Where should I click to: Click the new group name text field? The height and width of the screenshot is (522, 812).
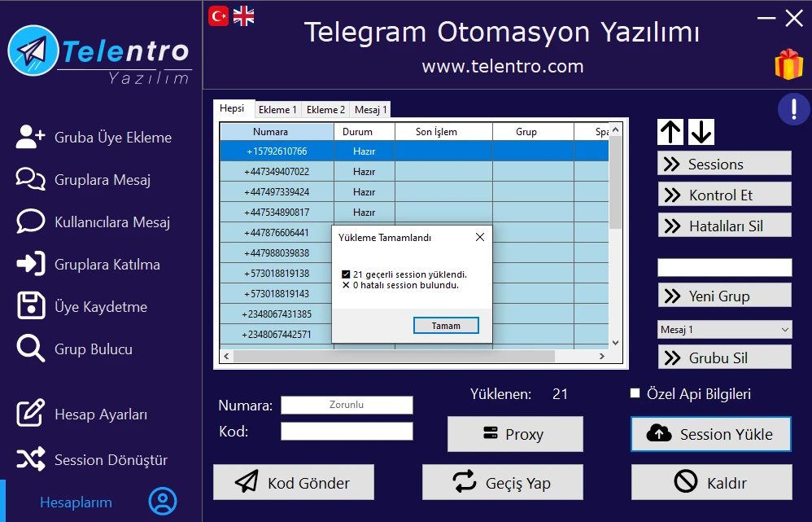click(x=724, y=267)
